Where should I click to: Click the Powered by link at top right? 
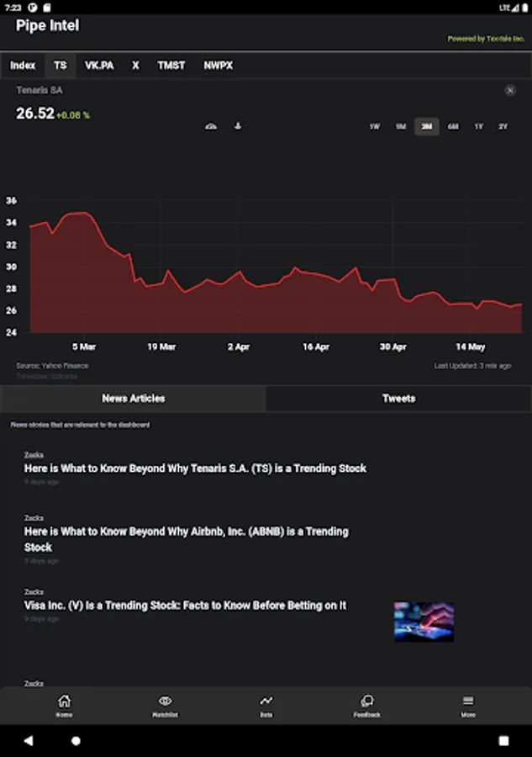[486, 39]
